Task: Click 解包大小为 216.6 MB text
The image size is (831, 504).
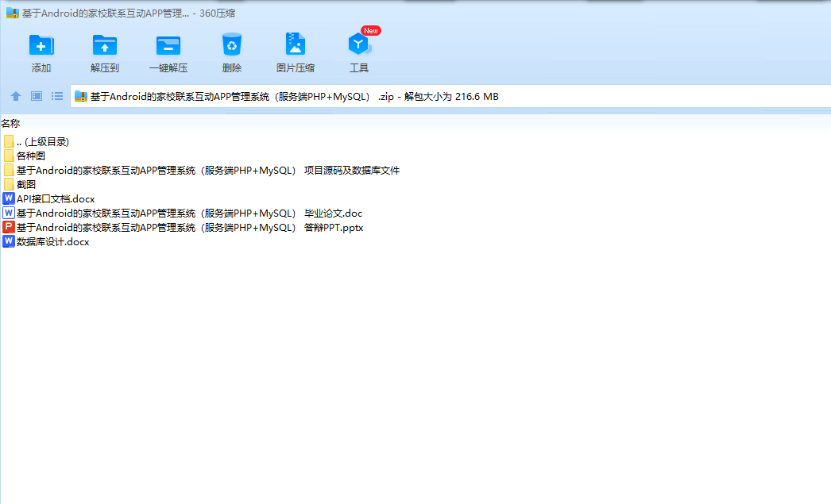Action: pyautogui.click(x=451, y=96)
